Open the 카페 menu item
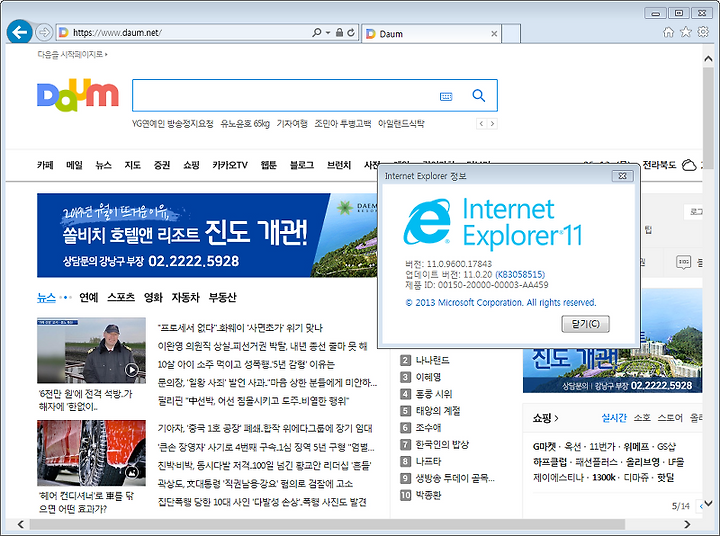Screen dimensions: 720x536 [45, 165]
